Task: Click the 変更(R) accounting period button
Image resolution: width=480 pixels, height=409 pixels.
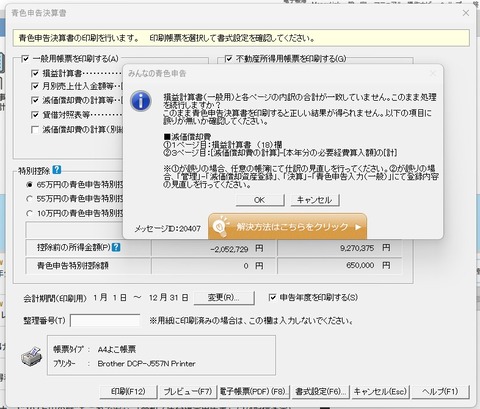Action: click(x=224, y=298)
